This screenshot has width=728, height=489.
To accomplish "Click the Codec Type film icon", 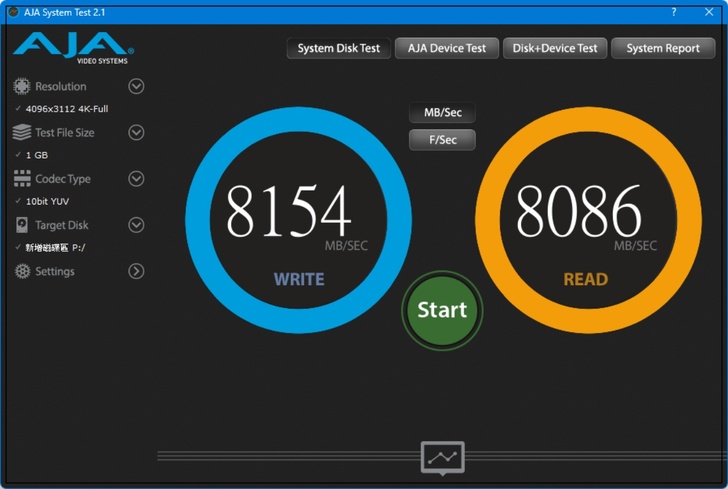I will pyautogui.click(x=22, y=178).
